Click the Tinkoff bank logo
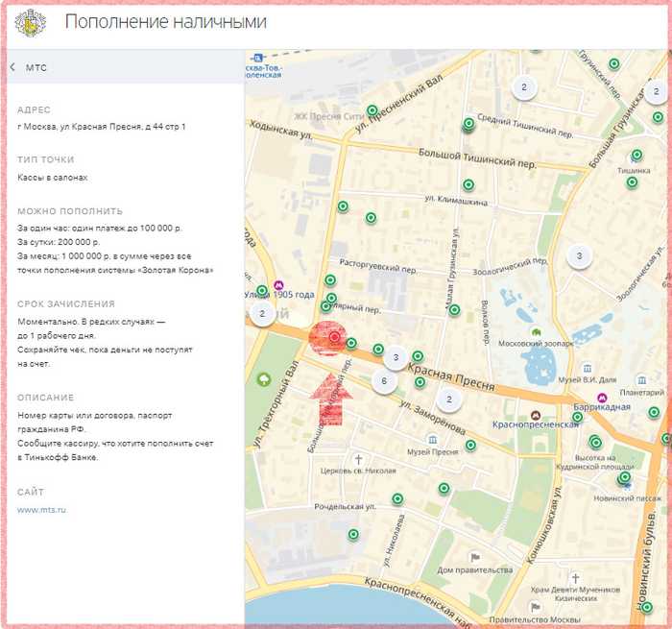The height and width of the screenshot is (629, 672). click(x=30, y=23)
